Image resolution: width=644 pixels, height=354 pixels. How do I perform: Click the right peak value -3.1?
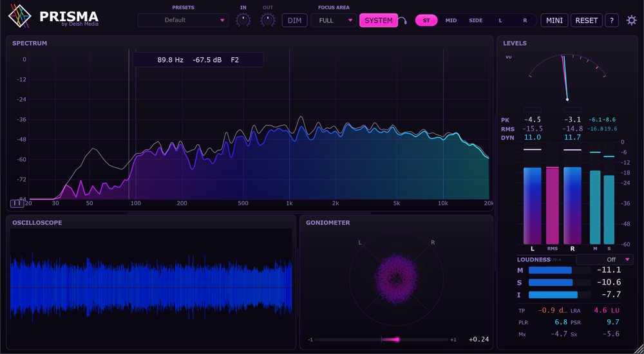(572, 120)
